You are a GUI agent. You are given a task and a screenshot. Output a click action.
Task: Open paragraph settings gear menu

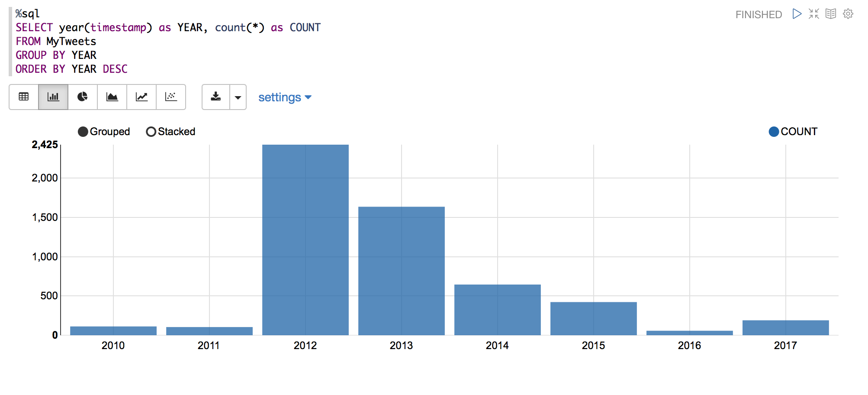tap(848, 14)
